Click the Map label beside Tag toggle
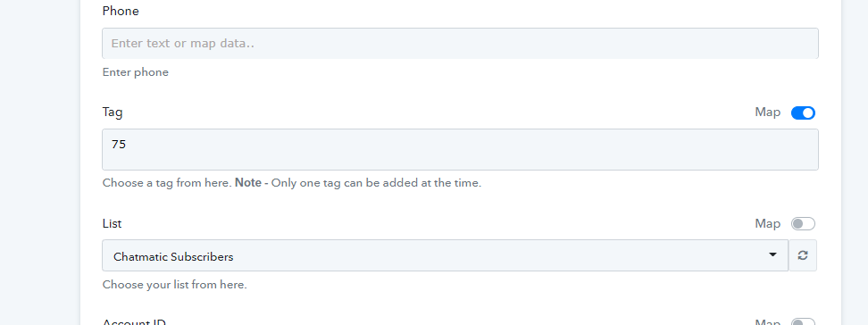 pyautogui.click(x=768, y=112)
